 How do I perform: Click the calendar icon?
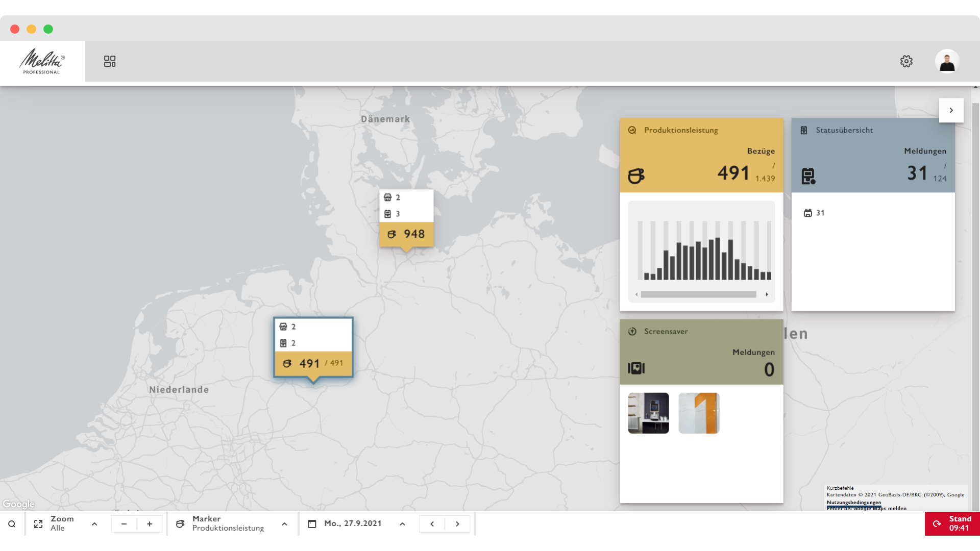312,524
